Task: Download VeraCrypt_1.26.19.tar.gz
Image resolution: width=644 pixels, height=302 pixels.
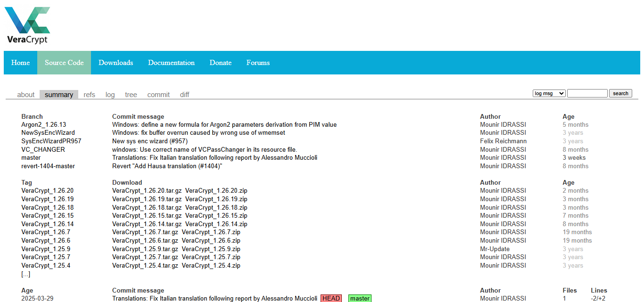Action: (147, 199)
